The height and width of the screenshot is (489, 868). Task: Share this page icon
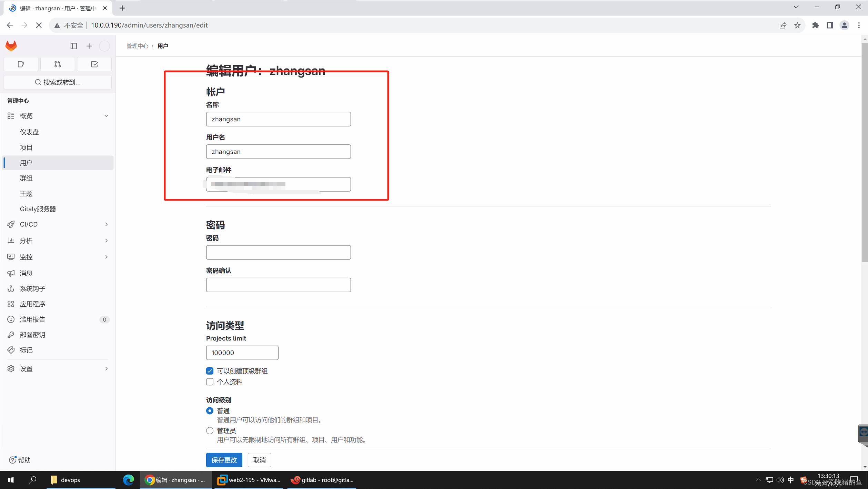[783, 25]
